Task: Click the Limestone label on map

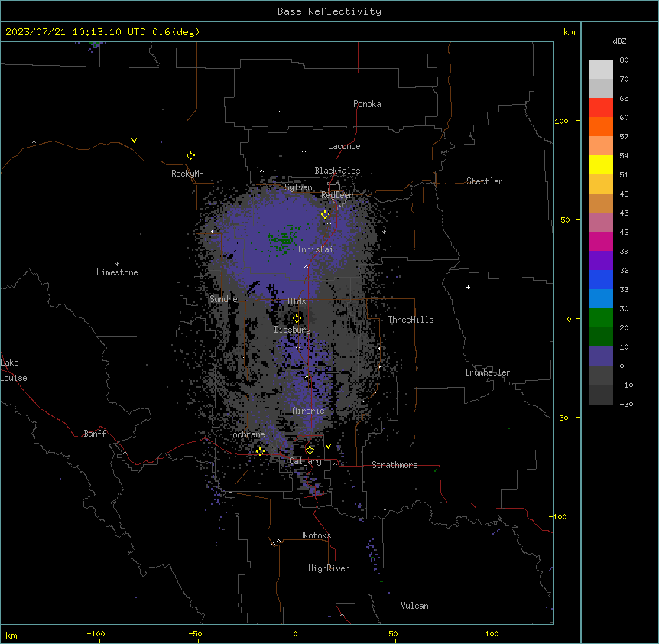Action: [x=117, y=272]
